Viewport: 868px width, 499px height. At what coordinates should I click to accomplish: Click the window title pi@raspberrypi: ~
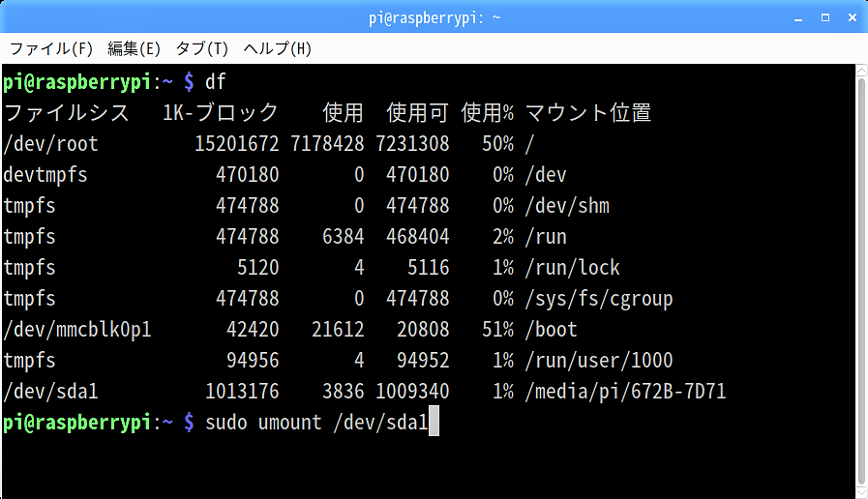(434, 17)
